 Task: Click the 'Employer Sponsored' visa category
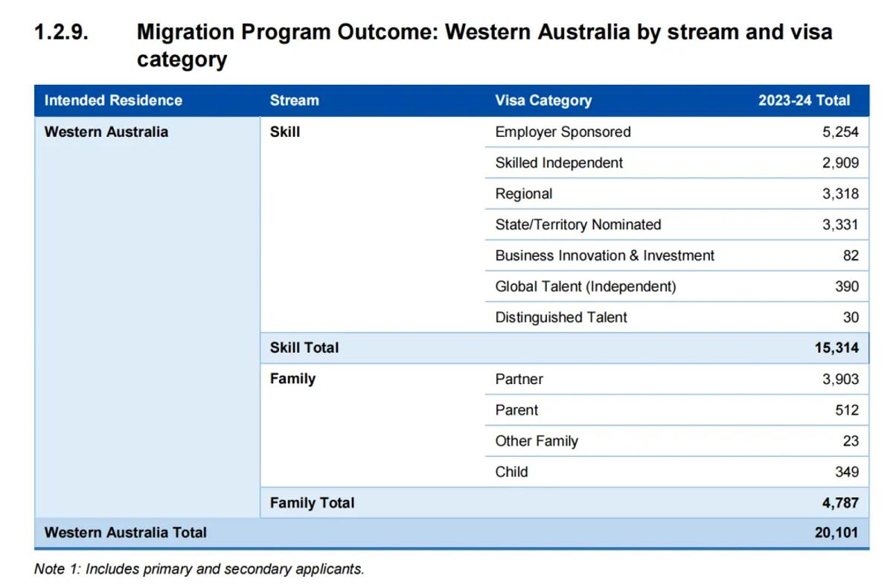click(563, 132)
